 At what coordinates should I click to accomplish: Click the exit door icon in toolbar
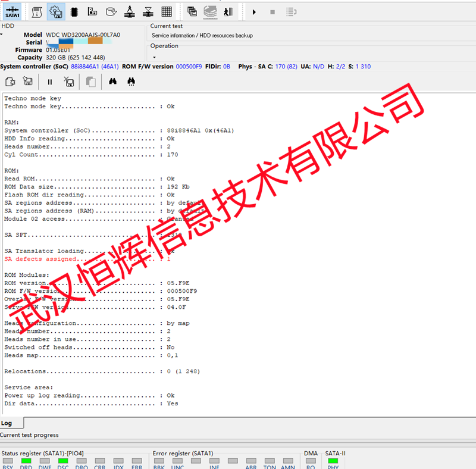(x=228, y=11)
